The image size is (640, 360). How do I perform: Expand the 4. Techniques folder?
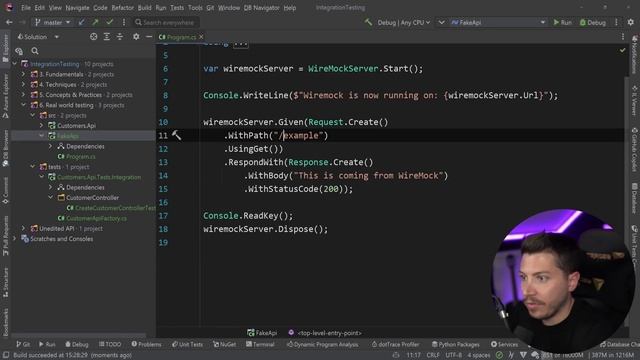pos(23,84)
